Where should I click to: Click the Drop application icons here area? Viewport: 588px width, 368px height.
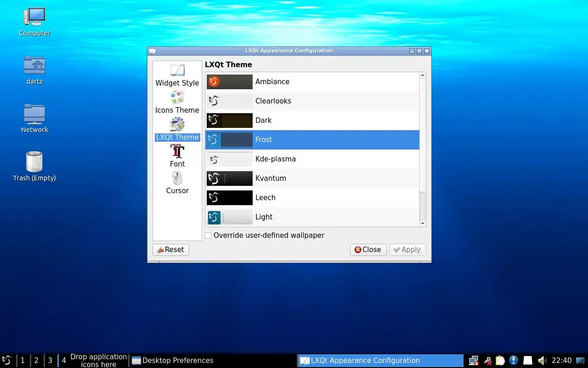click(x=98, y=360)
